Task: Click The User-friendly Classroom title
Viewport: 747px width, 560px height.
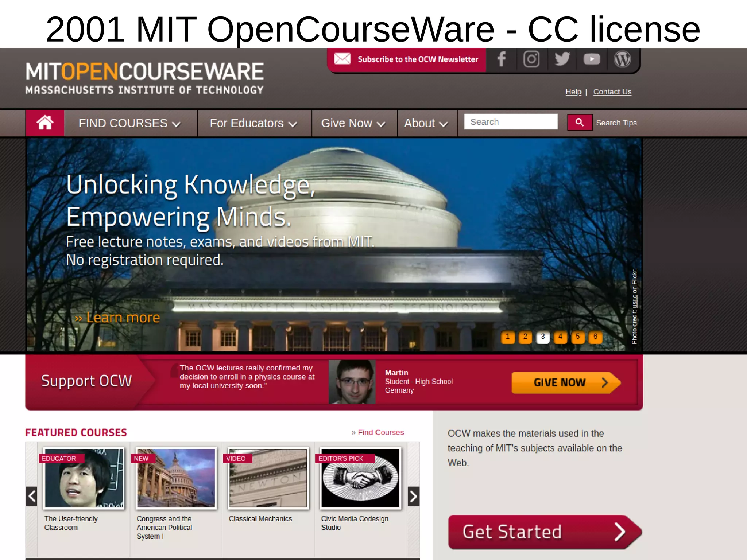Action: pyautogui.click(x=71, y=523)
